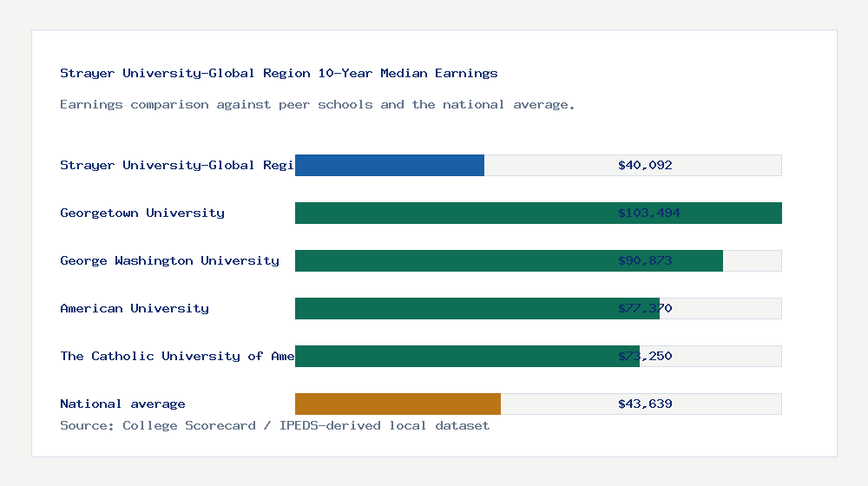Select the American University label
868x486 pixels.
click(135, 308)
